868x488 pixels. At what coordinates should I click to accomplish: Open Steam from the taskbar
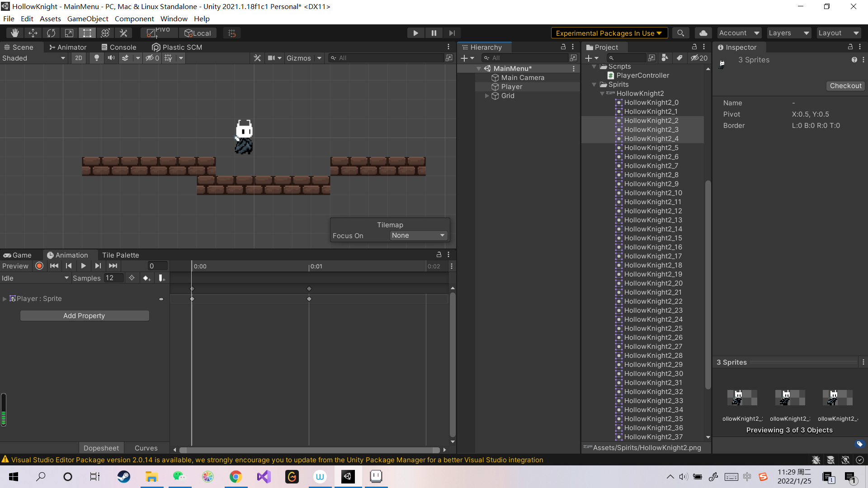123,477
